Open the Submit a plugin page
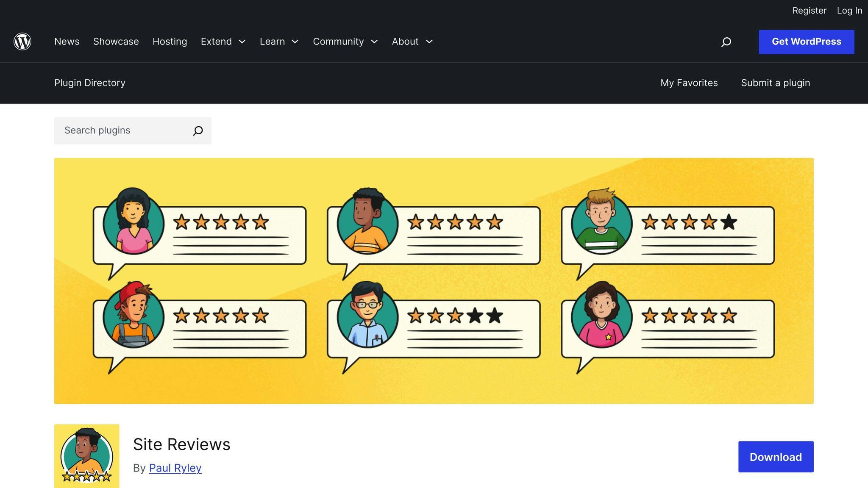The height and width of the screenshot is (488, 868). pos(776,83)
